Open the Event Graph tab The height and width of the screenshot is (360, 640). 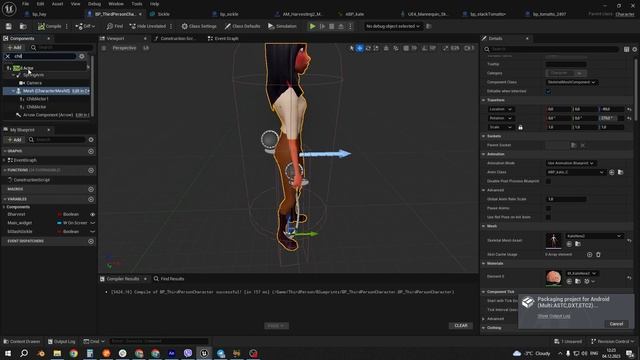point(223,38)
